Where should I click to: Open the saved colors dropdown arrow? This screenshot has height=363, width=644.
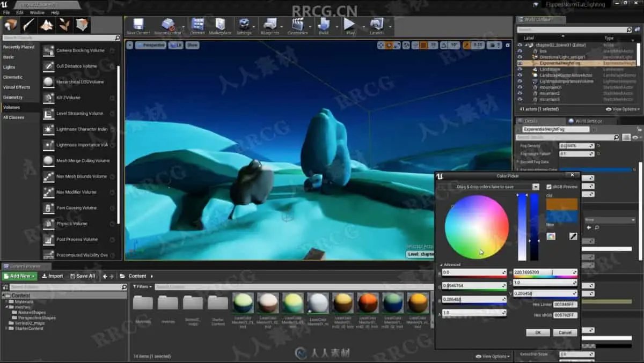coord(535,187)
